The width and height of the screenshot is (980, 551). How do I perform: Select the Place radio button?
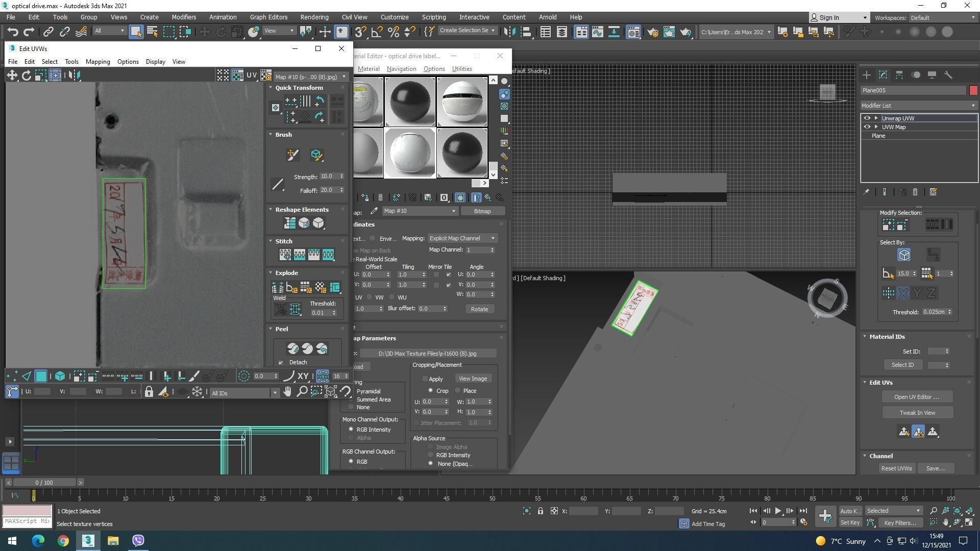(458, 391)
